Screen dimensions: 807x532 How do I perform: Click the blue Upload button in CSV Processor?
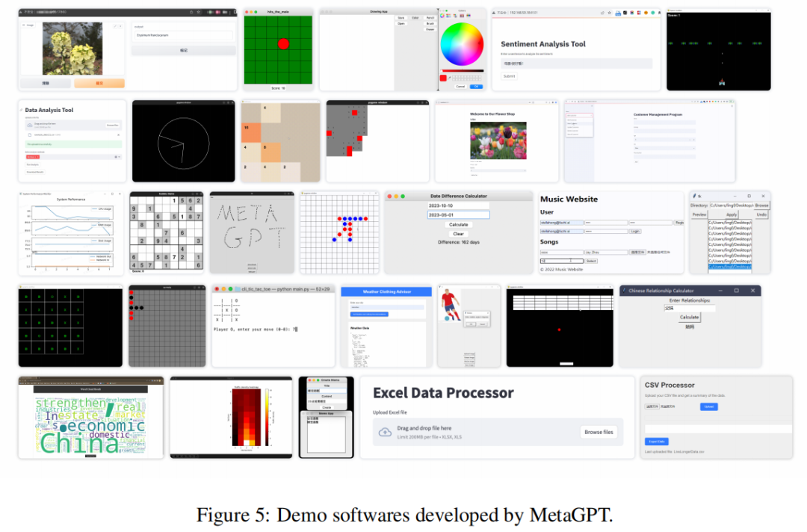point(708,406)
